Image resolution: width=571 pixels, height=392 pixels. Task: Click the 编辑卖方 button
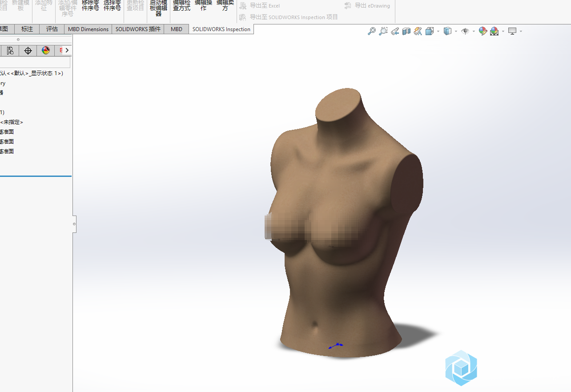coord(225,6)
